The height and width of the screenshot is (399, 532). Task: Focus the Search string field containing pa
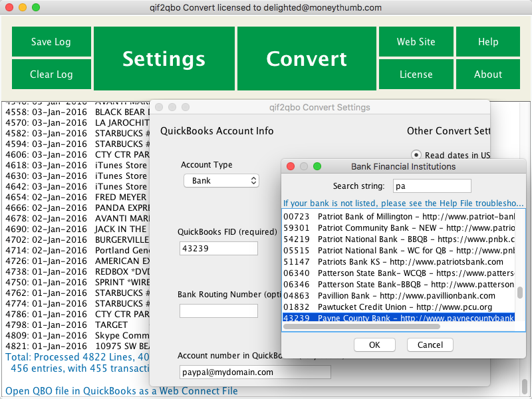pyautogui.click(x=432, y=186)
